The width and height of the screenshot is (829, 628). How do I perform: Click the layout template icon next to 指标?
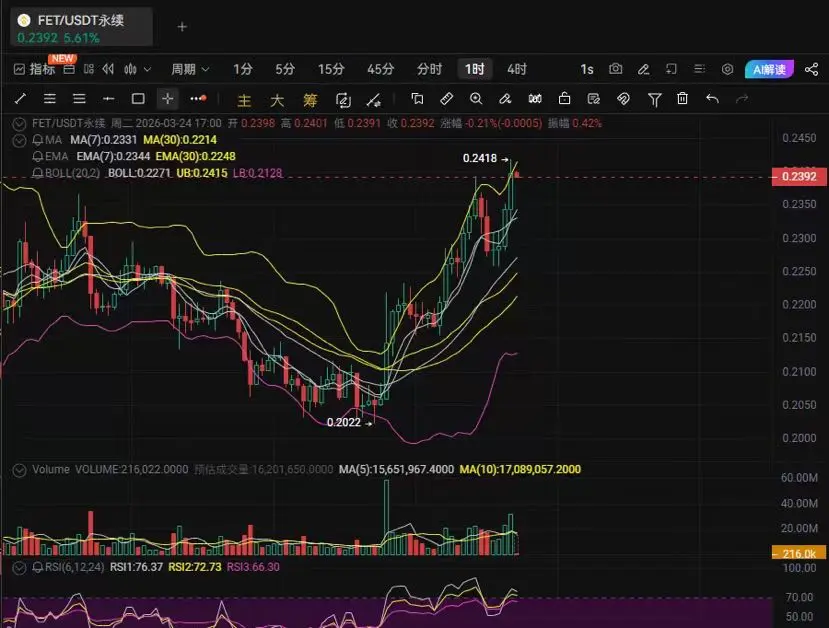click(x=69, y=69)
